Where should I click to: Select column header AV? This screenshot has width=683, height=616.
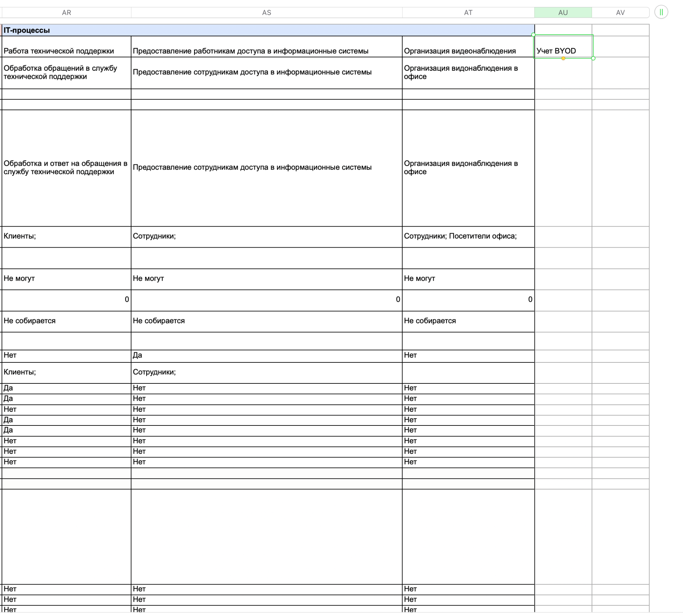[620, 13]
